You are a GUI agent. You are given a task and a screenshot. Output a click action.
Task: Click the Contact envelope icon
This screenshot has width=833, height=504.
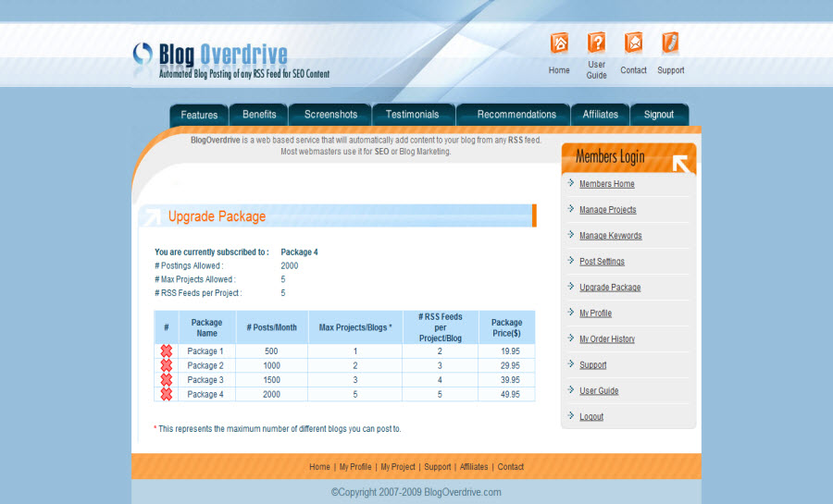(633, 43)
